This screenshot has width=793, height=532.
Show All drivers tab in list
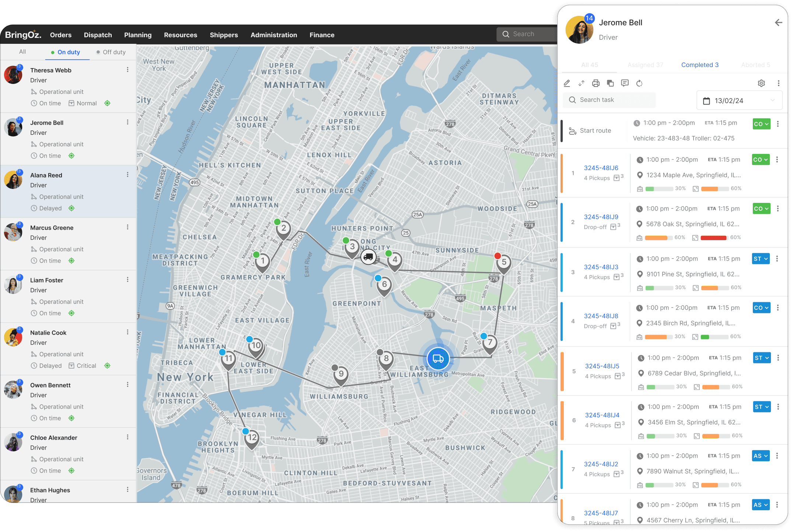[22, 52]
